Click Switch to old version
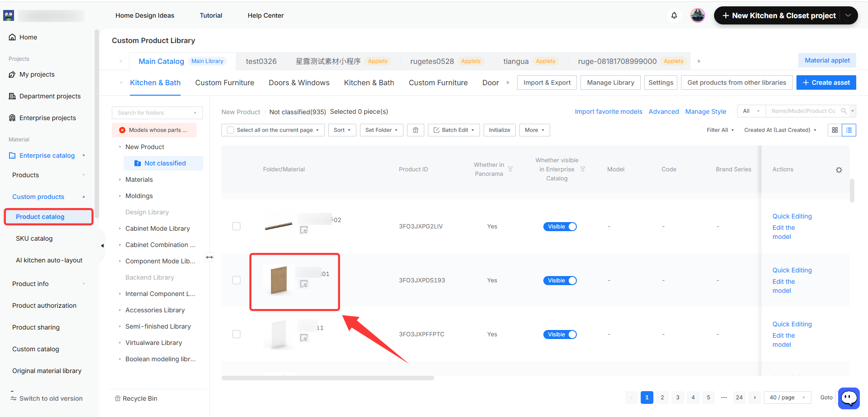Image resolution: width=868 pixels, height=417 pixels. (47, 398)
